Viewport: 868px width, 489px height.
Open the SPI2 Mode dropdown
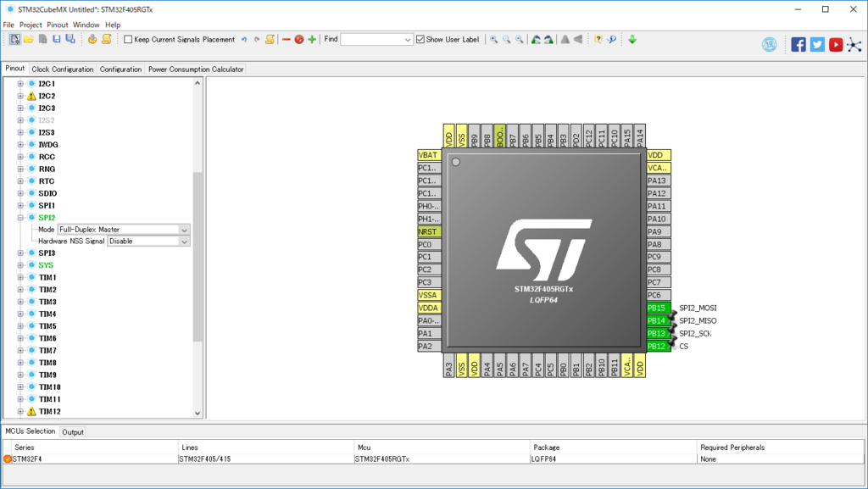pos(184,230)
